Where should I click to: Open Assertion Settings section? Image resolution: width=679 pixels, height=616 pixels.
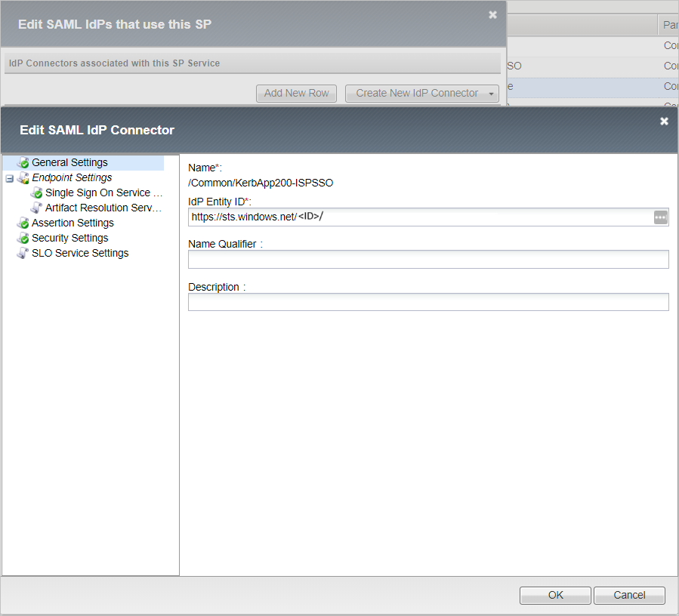pos(73,223)
